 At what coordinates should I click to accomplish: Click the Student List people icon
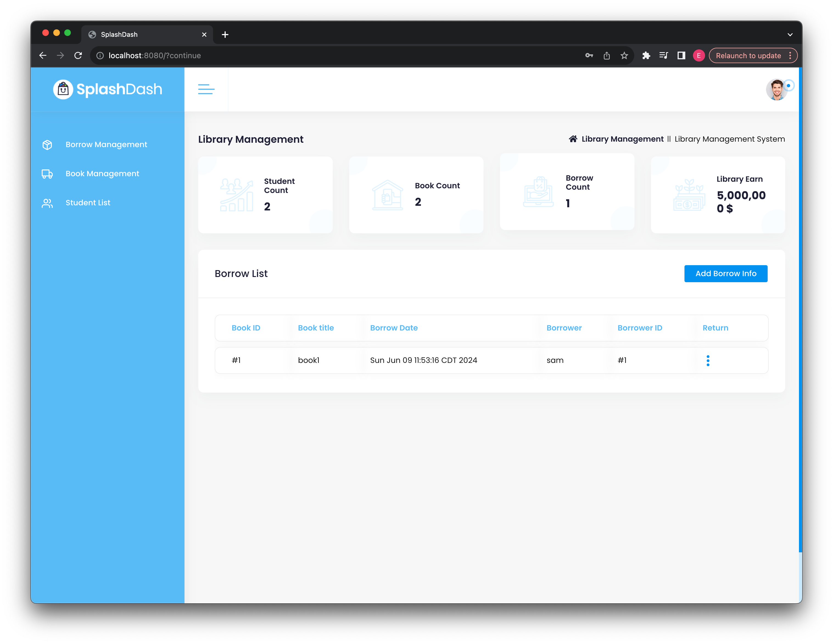click(47, 203)
